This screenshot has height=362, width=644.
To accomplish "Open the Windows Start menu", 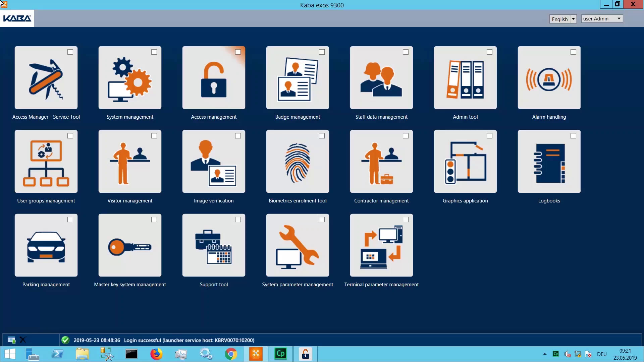I will pyautogui.click(x=10, y=354).
